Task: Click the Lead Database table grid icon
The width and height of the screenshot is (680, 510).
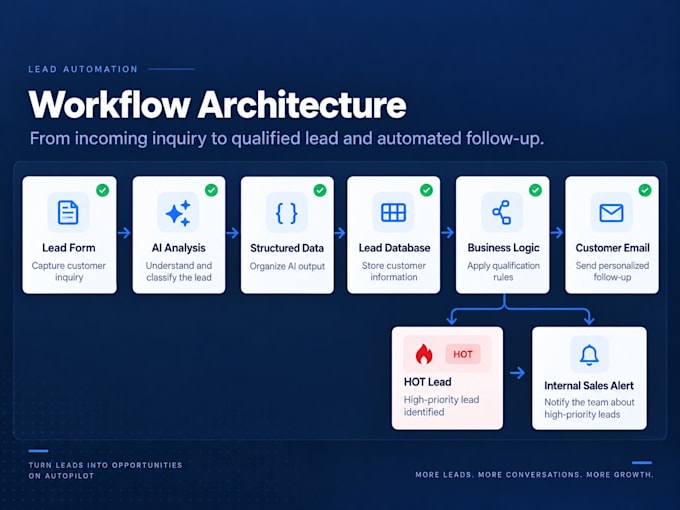Action: click(x=393, y=212)
